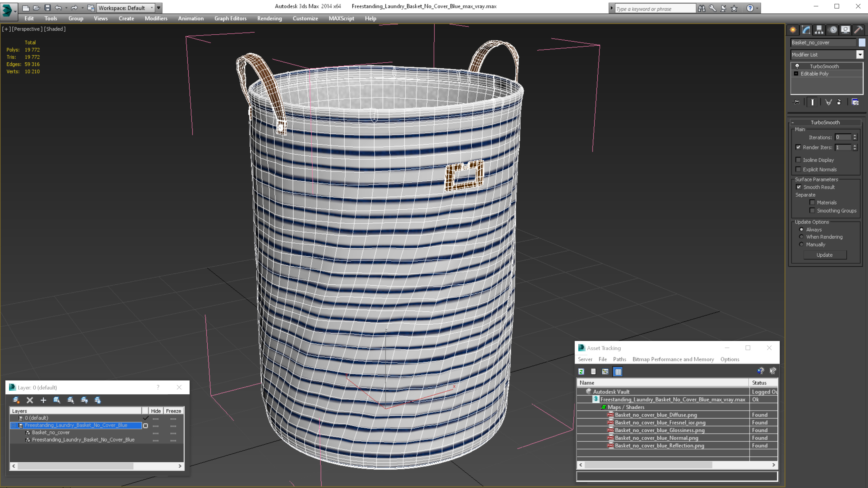Click the Update button in TurboSmooth
The height and width of the screenshot is (488, 868).
(825, 255)
